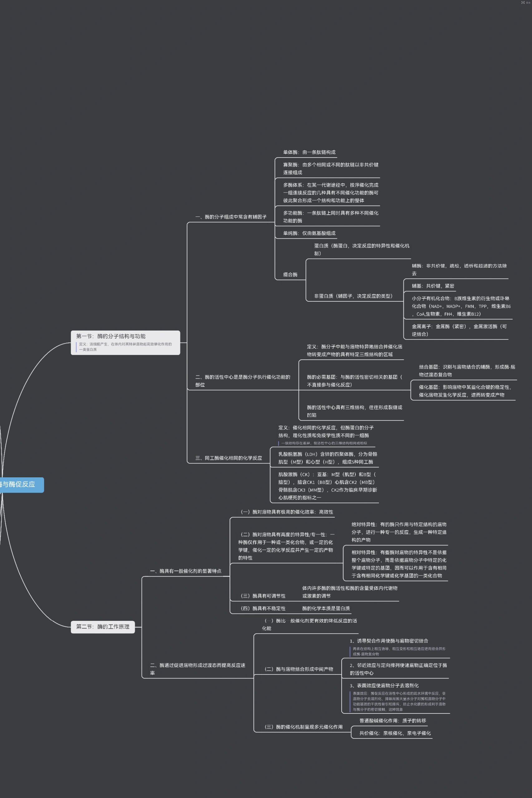This screenshot has width=532, height=798.
Task: Select branch 二、酶的活性中心是是酶分子执行催化功能的部位
Action: click(242, 381)
